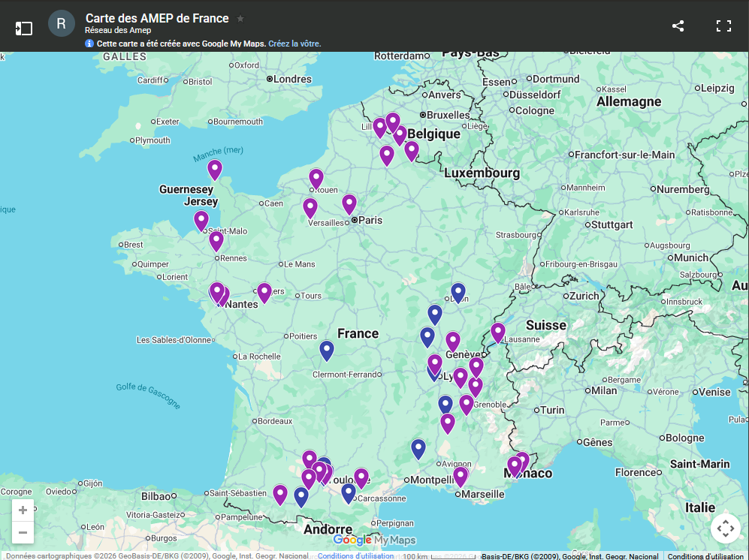Screen dimensions: 749x560
Task: Zoom out with the minus button
Action: [x=23, y=532]
